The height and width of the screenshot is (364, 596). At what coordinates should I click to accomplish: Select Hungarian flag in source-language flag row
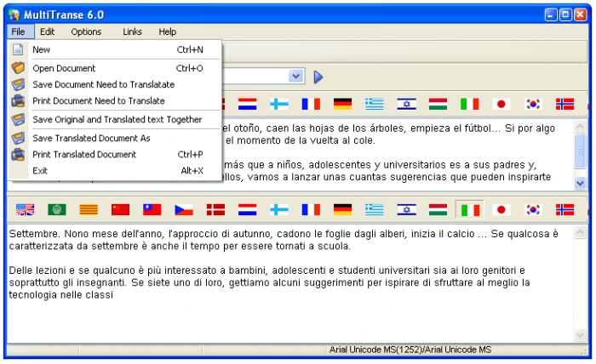point(438,104)
